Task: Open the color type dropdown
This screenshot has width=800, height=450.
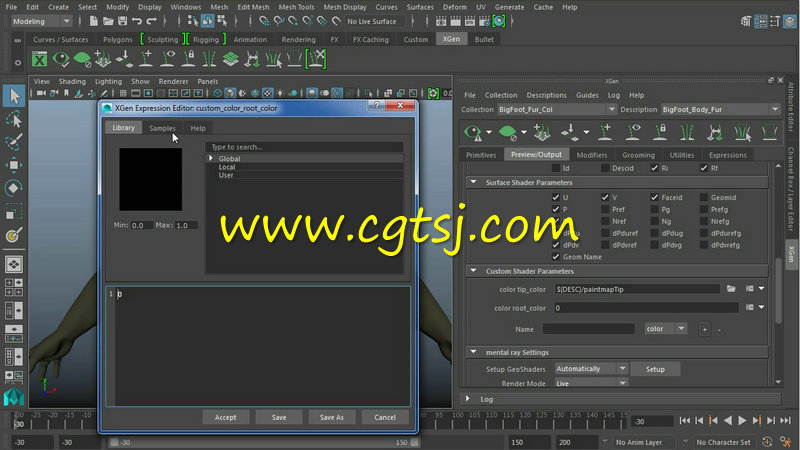Action: 665,329
